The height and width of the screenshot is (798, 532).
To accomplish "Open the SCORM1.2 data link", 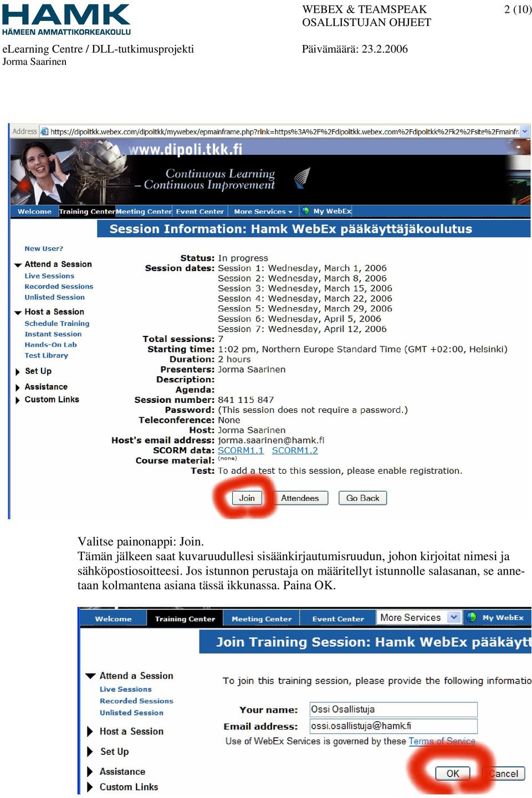I will pos(295,451).
